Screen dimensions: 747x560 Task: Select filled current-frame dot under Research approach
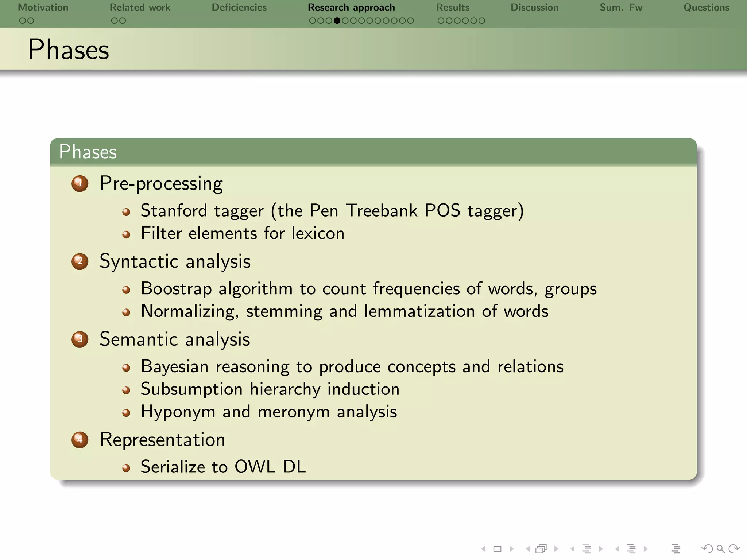coord(337,21)
